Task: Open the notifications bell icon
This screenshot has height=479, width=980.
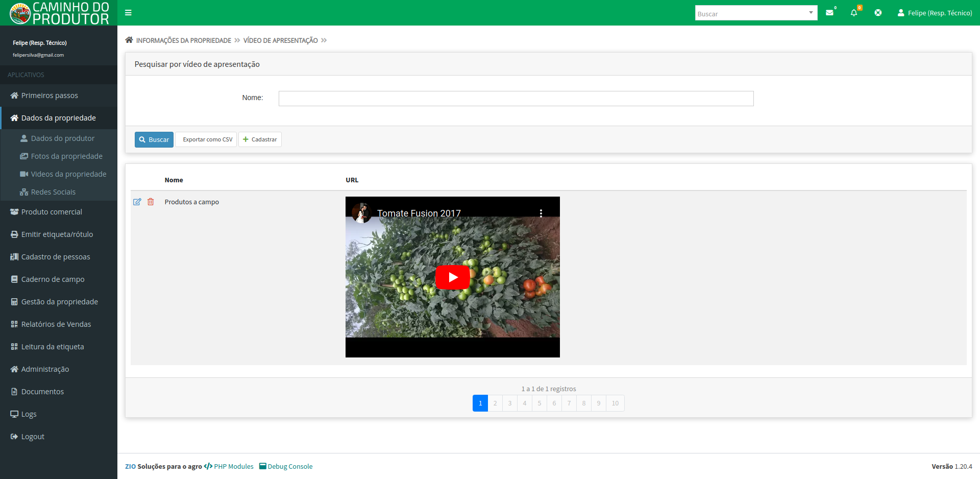Action: click(854, 13)
